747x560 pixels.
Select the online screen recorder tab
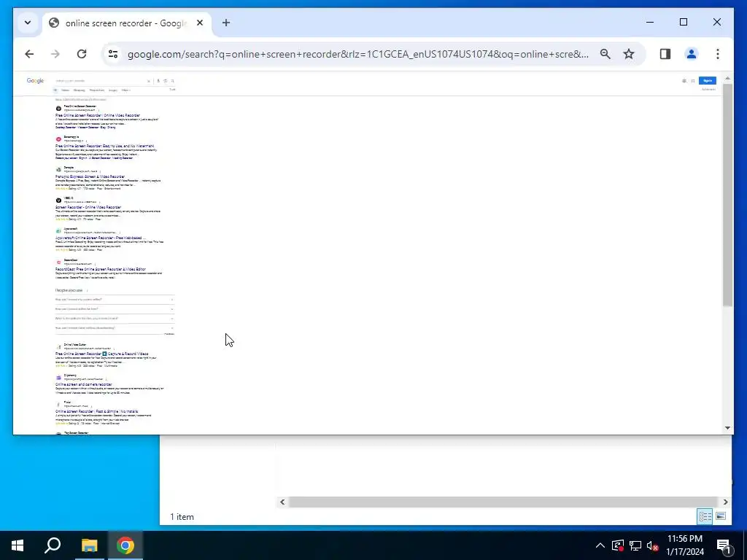point(125,23)
